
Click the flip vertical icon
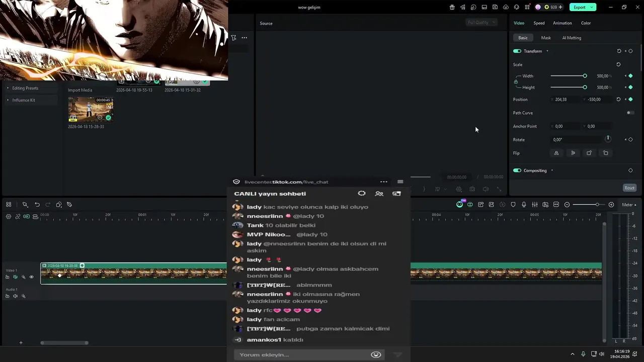pos(573,153)
